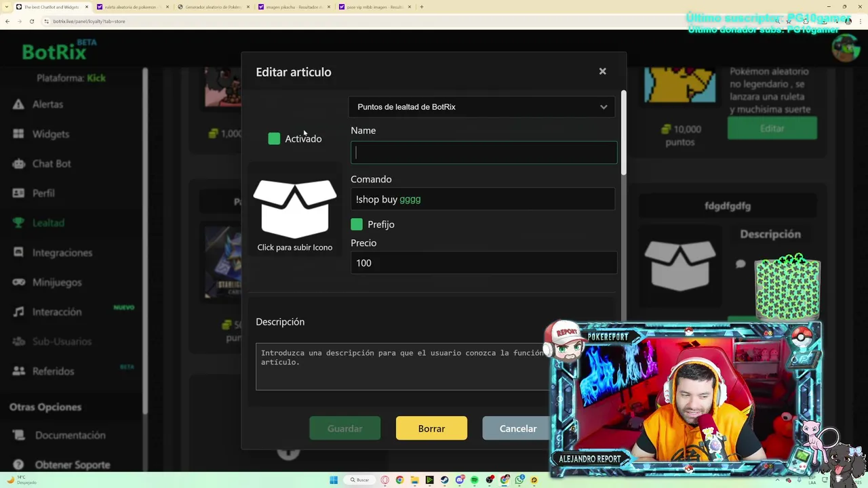
Task: Open the Interacción music note icon
Action: pos(18,312)
